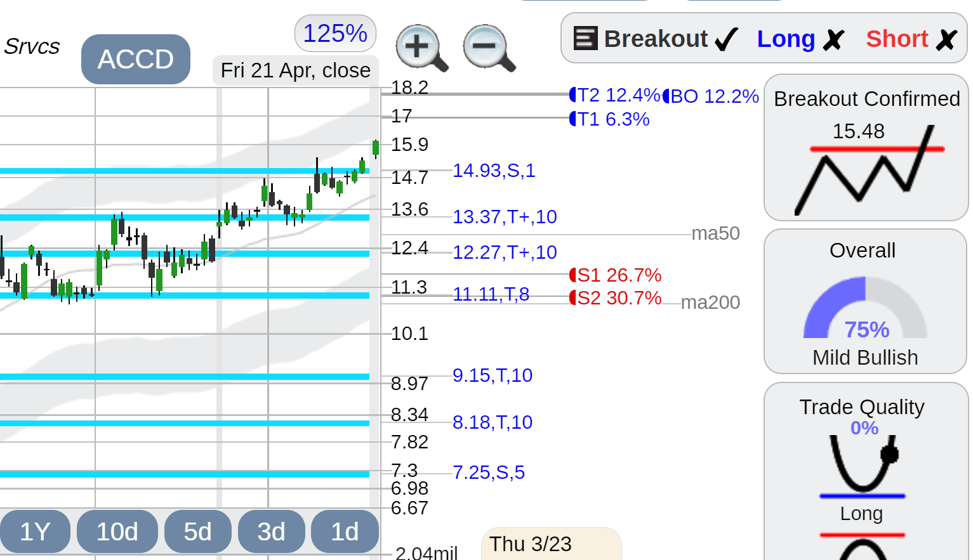Viewport: 973px width, 560px height.
Task: Click the zoom in magnifier icon
Action: 421,48
